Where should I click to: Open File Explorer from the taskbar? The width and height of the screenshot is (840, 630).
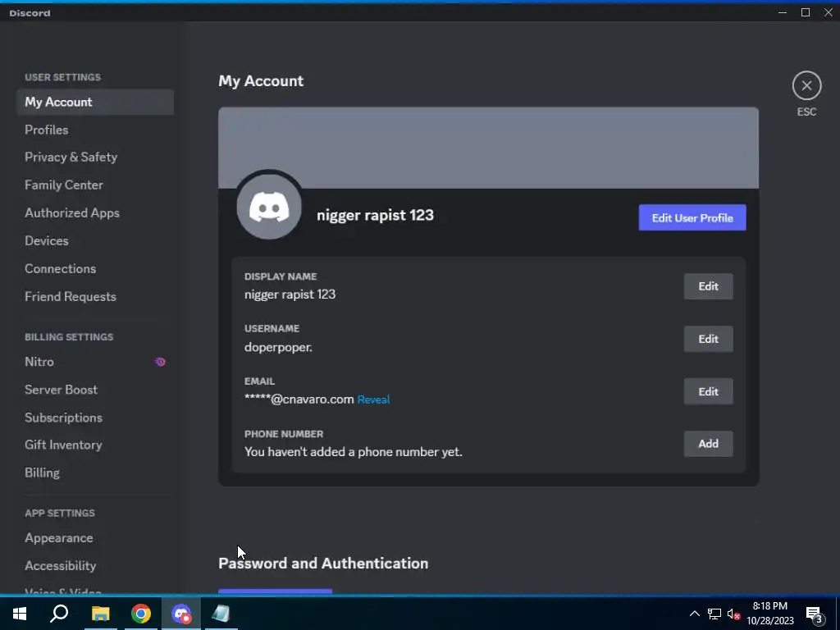pos(100,614)
